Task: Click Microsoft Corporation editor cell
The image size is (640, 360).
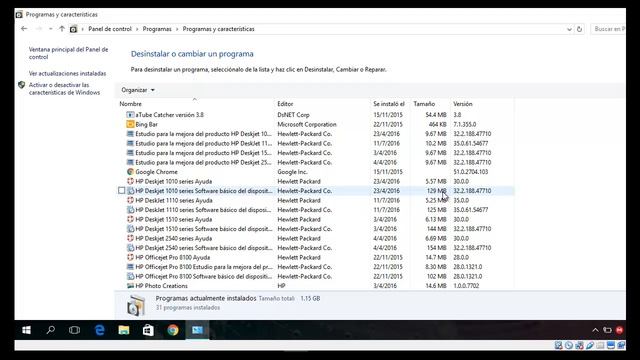Action: click(x=307, y=124)
